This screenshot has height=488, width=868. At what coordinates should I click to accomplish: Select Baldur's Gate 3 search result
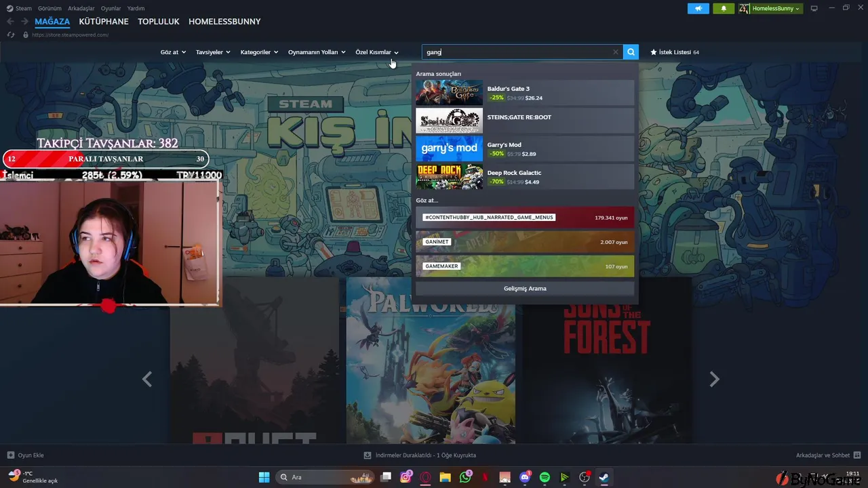525,93
